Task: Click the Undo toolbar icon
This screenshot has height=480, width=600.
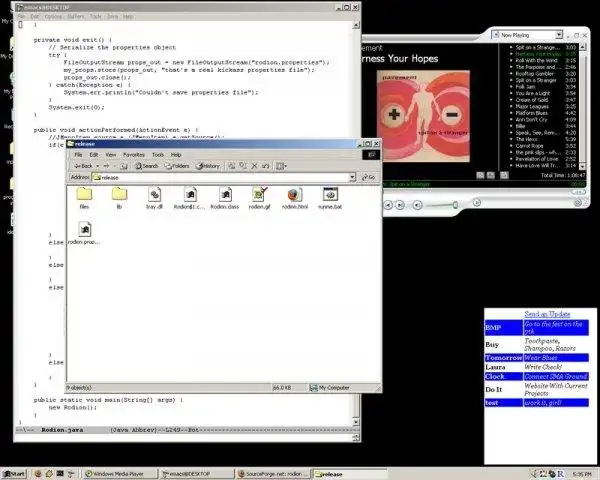Action: click(x=266, y=166)
